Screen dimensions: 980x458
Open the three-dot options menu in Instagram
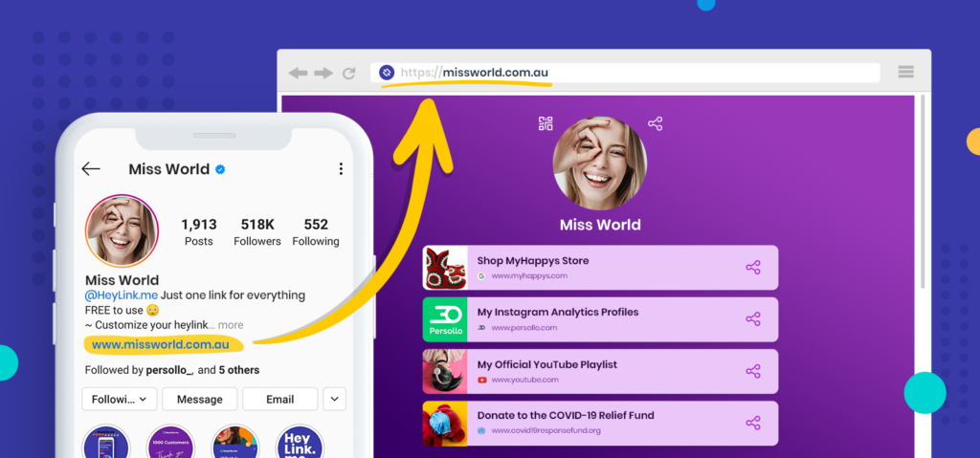341,169
